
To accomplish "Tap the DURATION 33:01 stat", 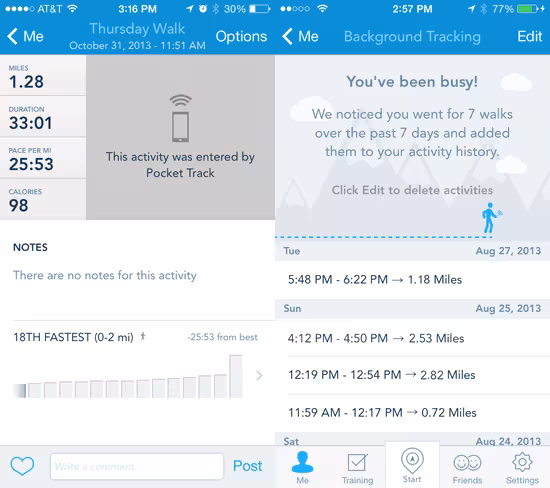I will pyautogui.click(x=43, y=116).
